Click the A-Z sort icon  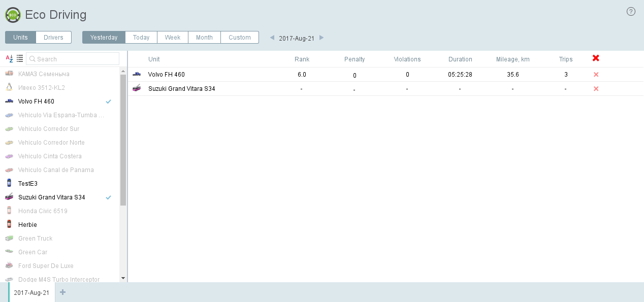tap(9, 59)
